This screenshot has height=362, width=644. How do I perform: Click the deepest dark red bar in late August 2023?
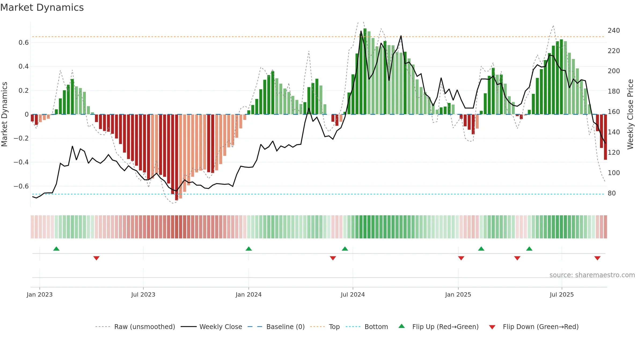pos(177,157)
